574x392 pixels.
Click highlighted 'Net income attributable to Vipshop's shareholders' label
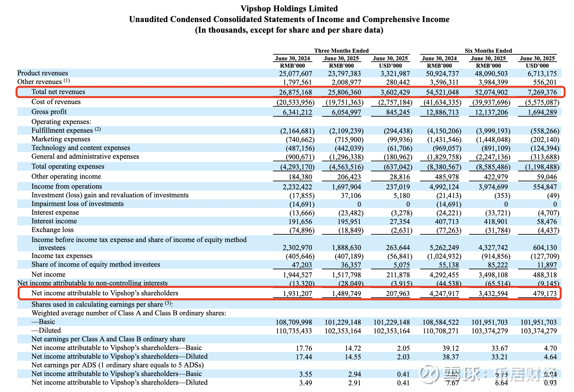[x=105, y=293]
